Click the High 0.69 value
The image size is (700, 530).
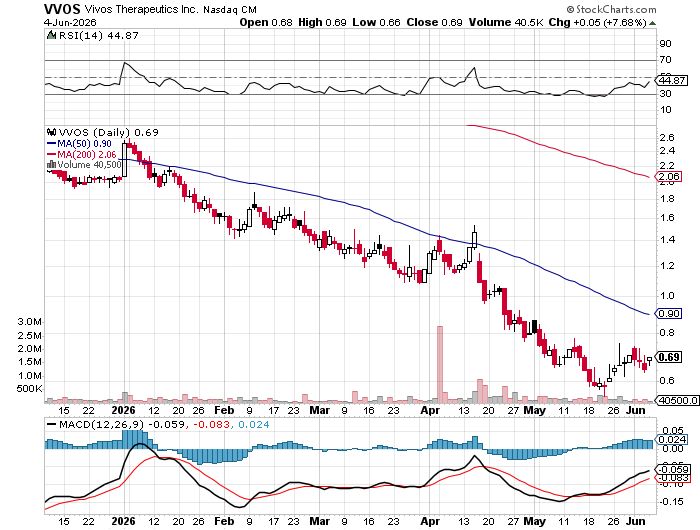(322, 22)
